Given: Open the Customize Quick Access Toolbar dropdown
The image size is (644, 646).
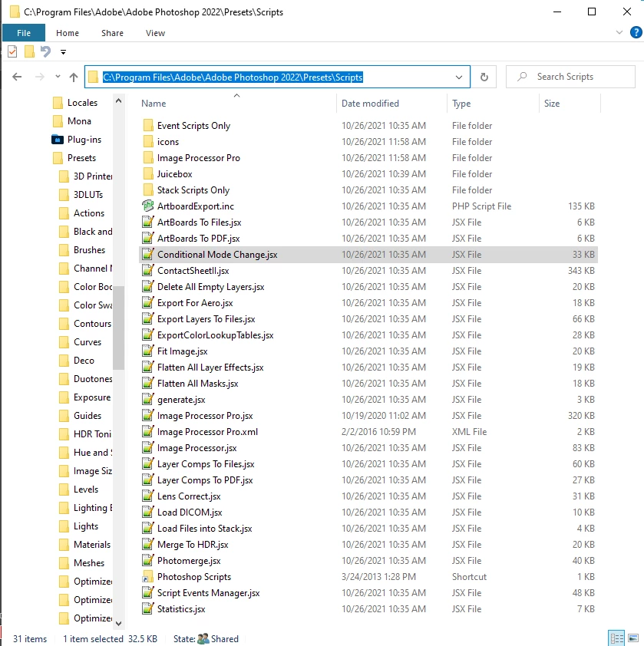Looking at the screenshot, I should click(x=63, y=52).
